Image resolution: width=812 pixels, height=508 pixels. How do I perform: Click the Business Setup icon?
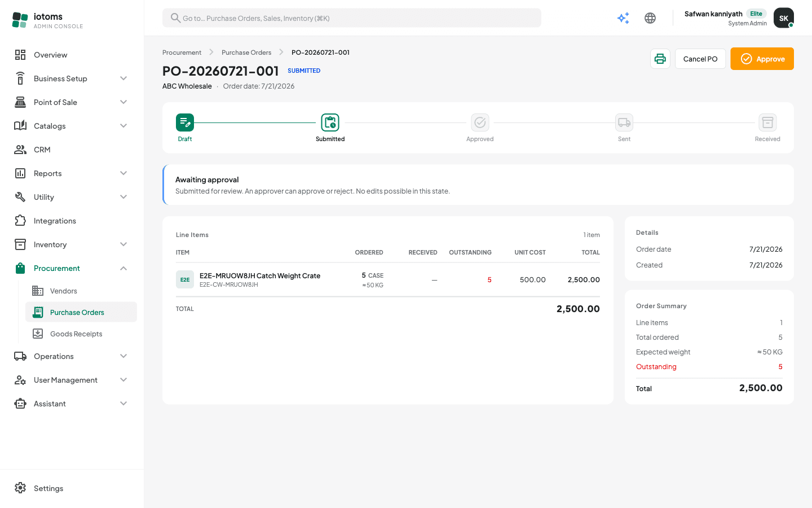click(x=20, y=78)
